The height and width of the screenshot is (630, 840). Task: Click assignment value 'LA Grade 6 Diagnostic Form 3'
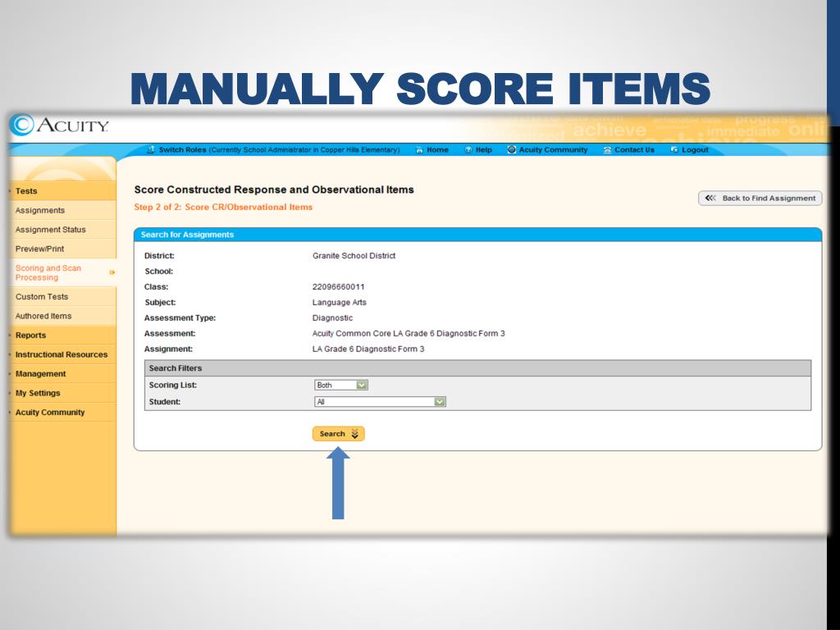(x=368, y=349)
